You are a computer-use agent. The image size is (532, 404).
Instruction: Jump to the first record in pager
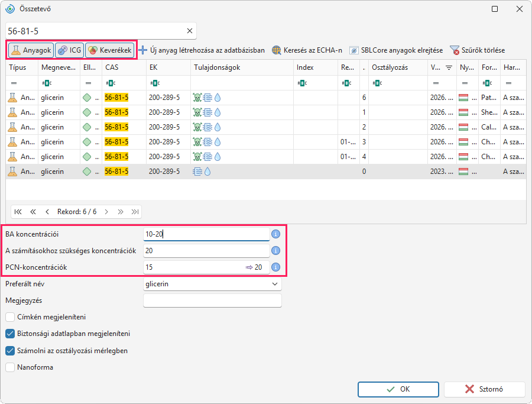click(18, 212)
